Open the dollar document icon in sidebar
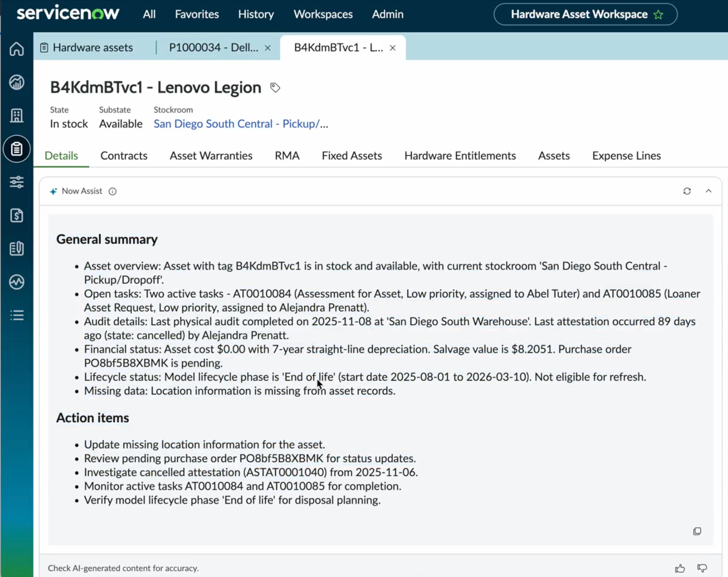The width and height of the screenshot is (728, 577). pyautogui.click(x=17, y=216)
